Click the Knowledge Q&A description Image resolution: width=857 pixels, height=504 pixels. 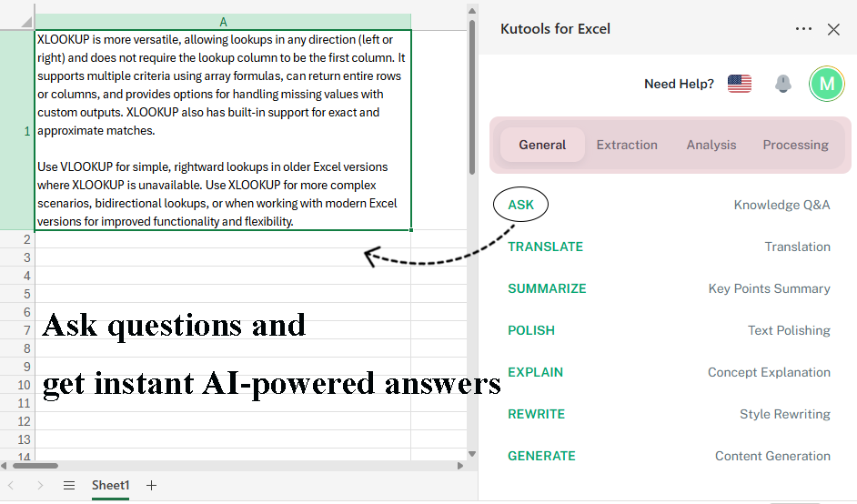point(781,205)
